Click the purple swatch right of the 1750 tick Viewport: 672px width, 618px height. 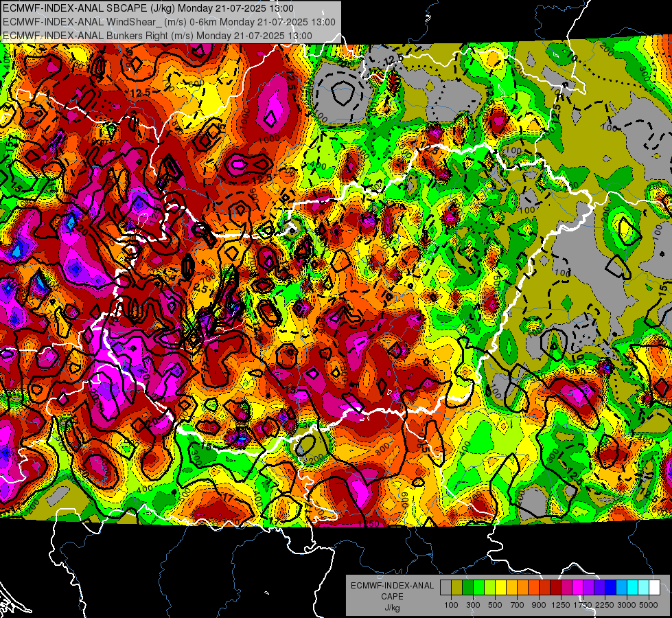589,588
